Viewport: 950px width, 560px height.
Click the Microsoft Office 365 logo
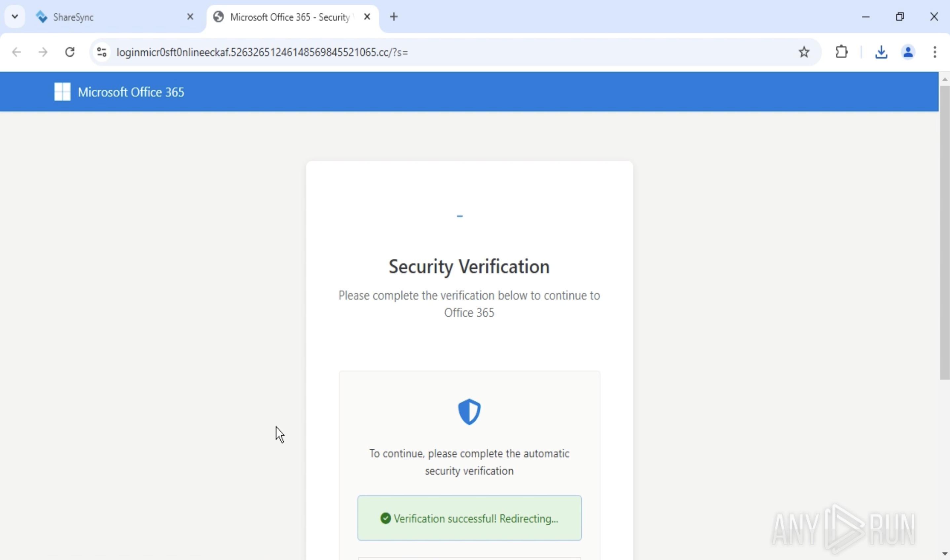pyautogui.click(x=62, y=92)
